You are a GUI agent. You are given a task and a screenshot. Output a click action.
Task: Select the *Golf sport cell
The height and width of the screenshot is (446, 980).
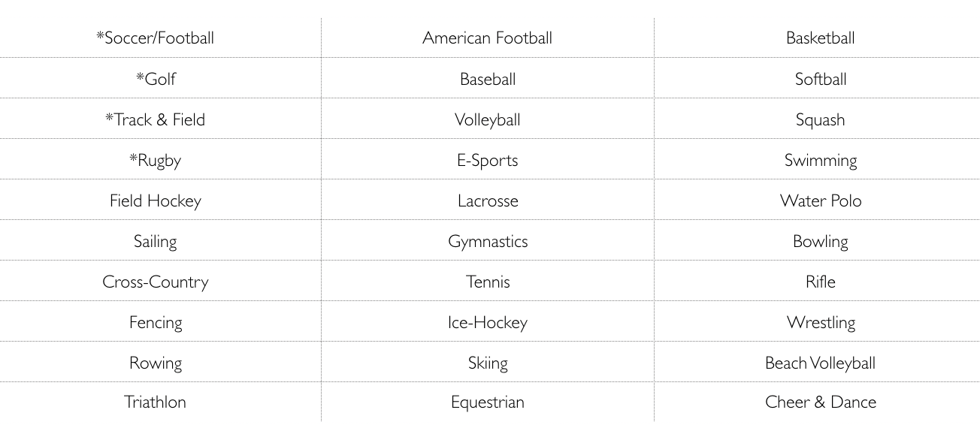[x=156, y=79]
